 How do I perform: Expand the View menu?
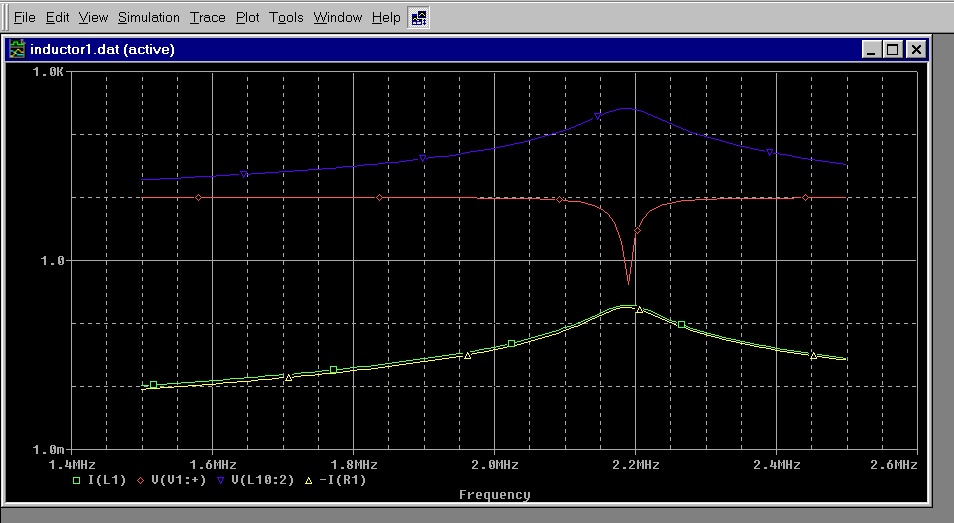click(x=93, y=18)
